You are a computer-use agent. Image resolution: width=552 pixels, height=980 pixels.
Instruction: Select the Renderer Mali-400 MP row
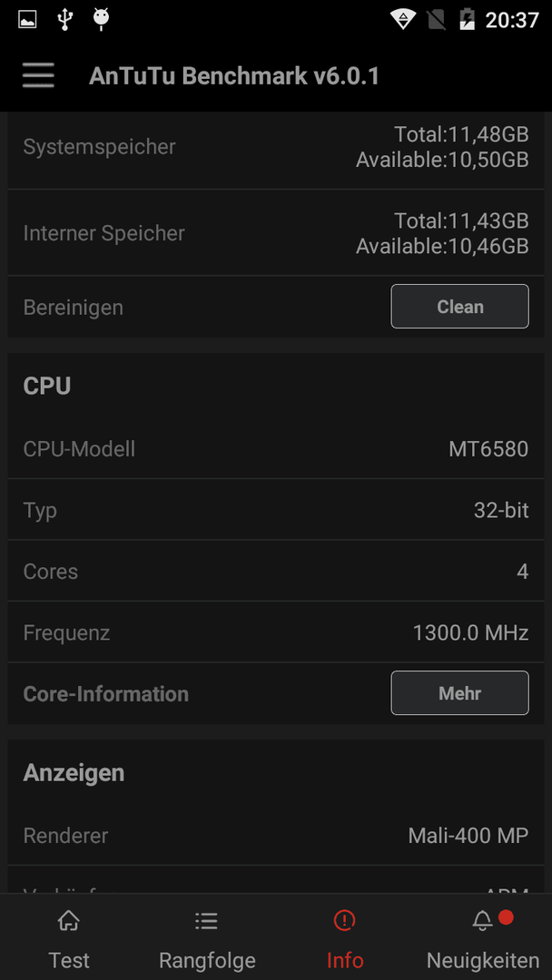click(276, 835)
